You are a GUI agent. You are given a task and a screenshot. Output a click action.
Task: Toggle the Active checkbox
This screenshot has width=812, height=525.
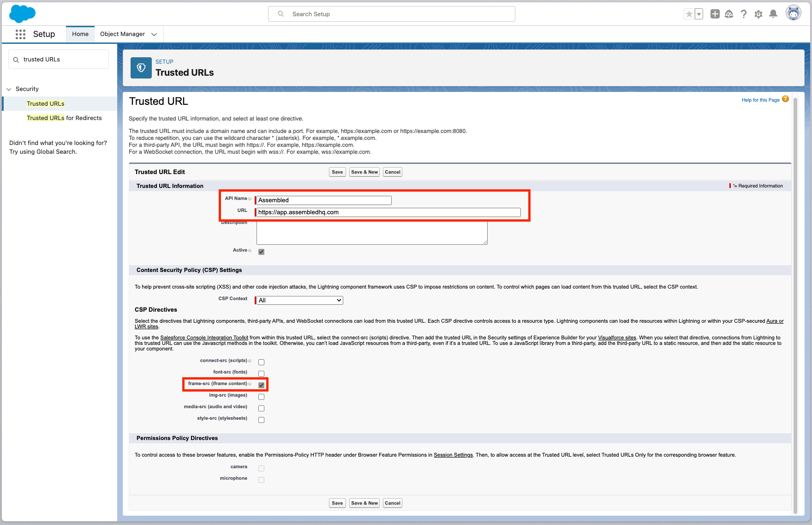[x=261, y=252]
